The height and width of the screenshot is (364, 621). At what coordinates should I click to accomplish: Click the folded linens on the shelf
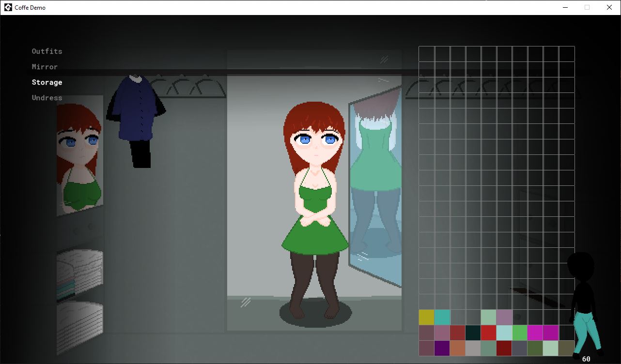coord(79,273)
